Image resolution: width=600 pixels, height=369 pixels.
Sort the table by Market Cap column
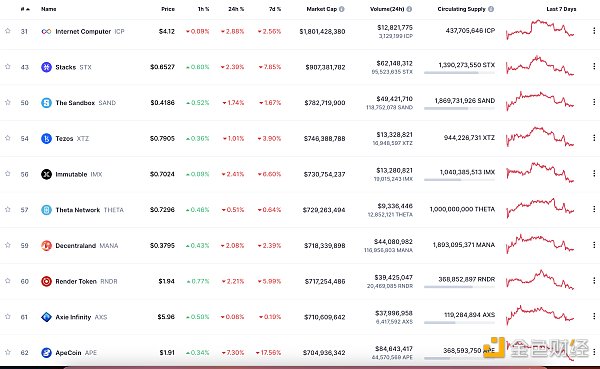321,9
